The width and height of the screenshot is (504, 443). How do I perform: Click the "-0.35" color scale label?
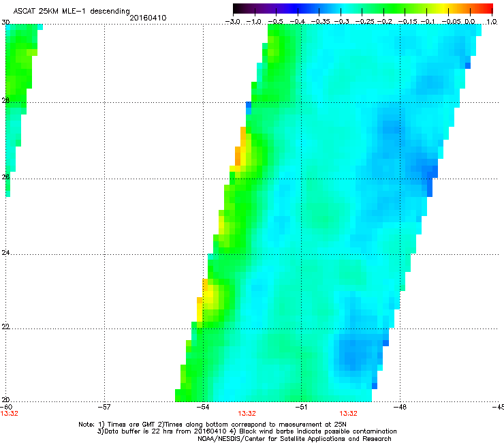pyautogui.click(x=320, y=22)
